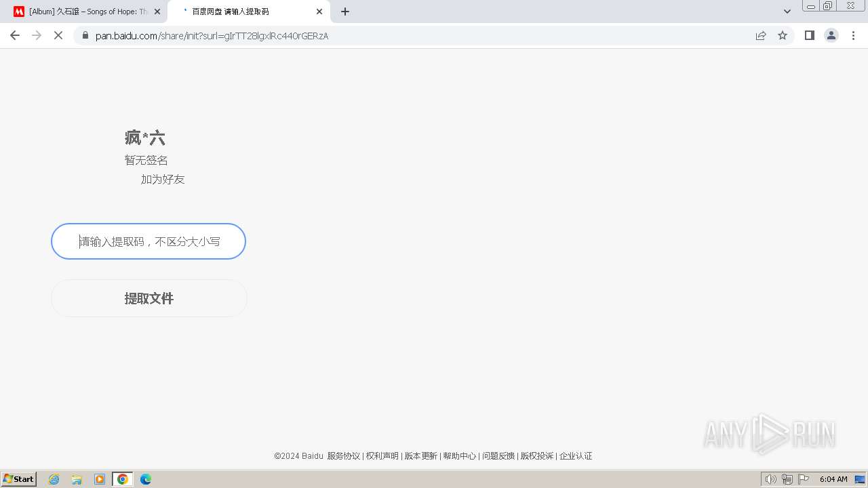Click the pan.baidu.com address bar URL
The height and width of the screenshot is (488, 868).
[x=212, y=36]
